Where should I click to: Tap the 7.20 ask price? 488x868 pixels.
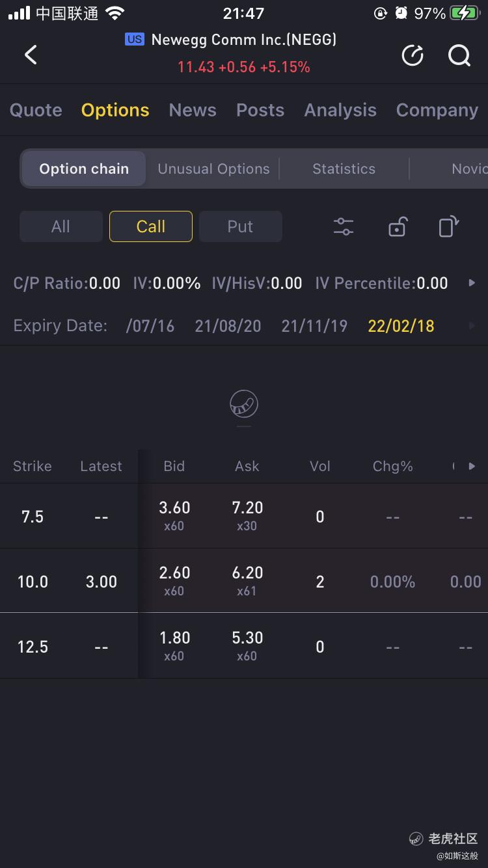click(247, 508)
